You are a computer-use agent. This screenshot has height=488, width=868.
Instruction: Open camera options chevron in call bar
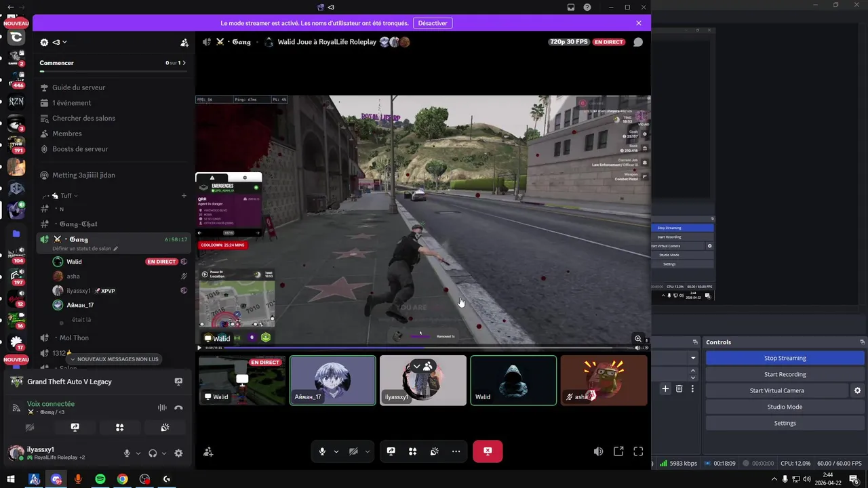(x=368, y=451)
